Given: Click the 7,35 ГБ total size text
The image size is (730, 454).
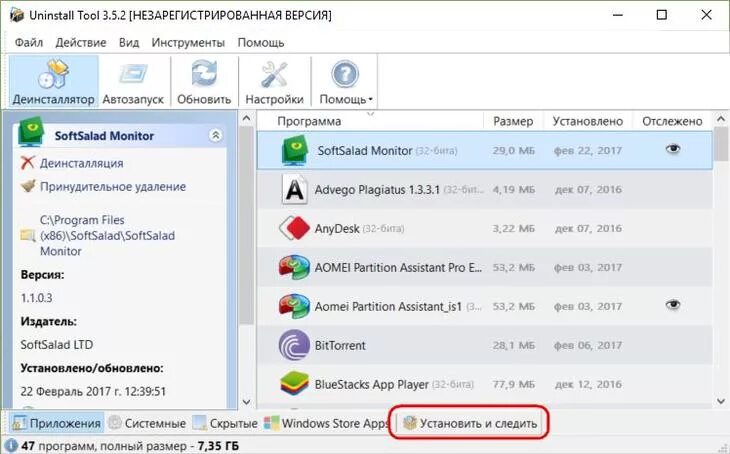Looking at the screenshot, I should (x=218, y=446).
